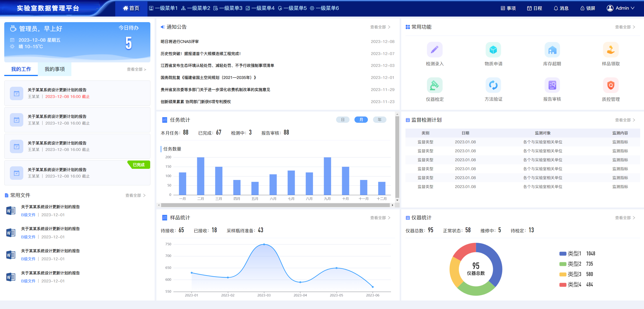Open 一级菜单6 in top navigation

(x=324, y=8)
